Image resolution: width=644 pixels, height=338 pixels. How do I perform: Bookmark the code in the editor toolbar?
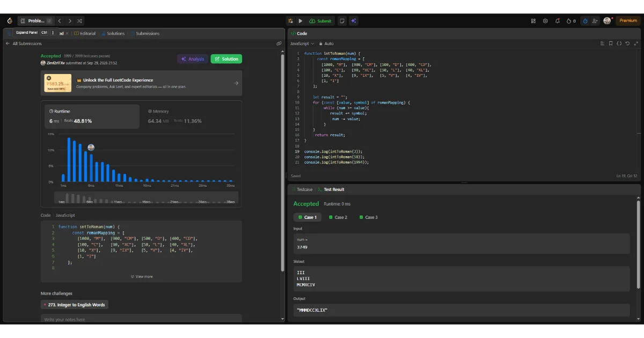pyautogui.click(x=611, y=43)
